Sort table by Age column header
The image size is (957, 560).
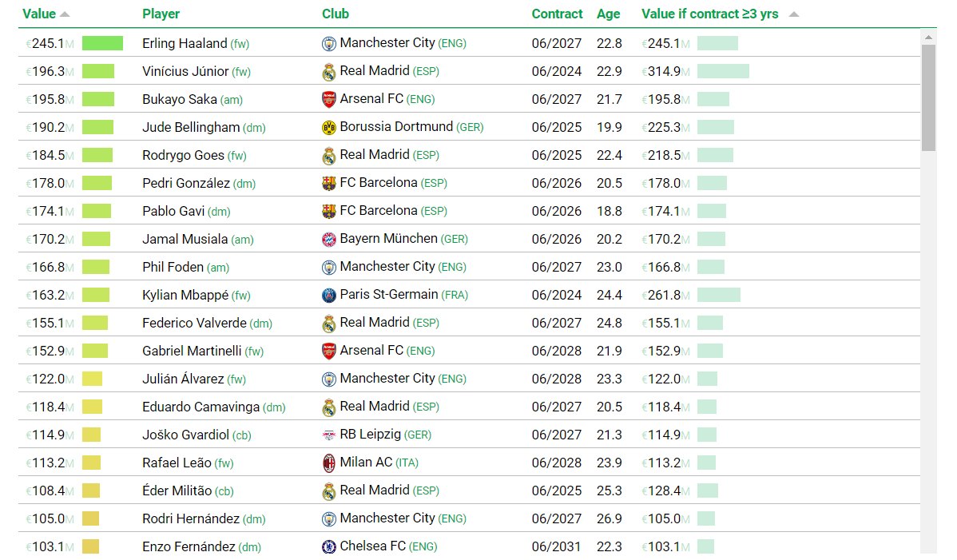pyautogui.click(x=609, y=14)
